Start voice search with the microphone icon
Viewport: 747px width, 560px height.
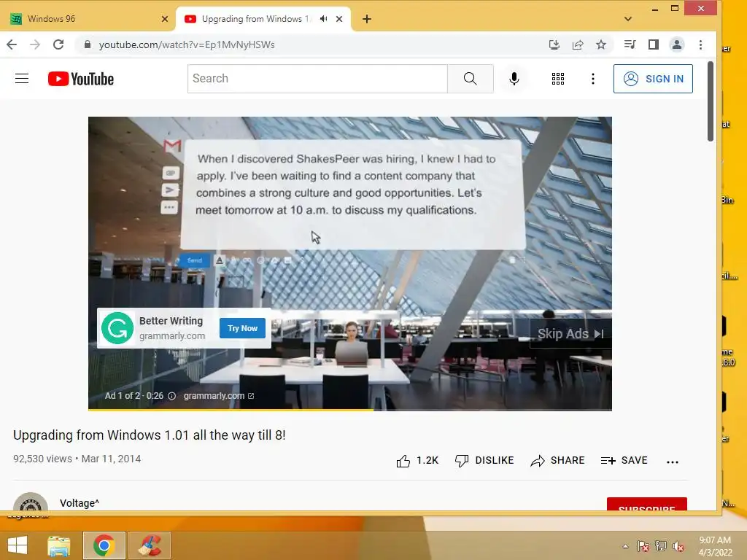pyautogui.click(x=514, y=79)
